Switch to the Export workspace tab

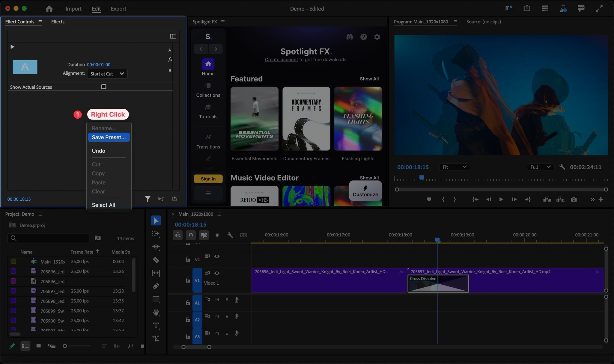click(118, 9)
